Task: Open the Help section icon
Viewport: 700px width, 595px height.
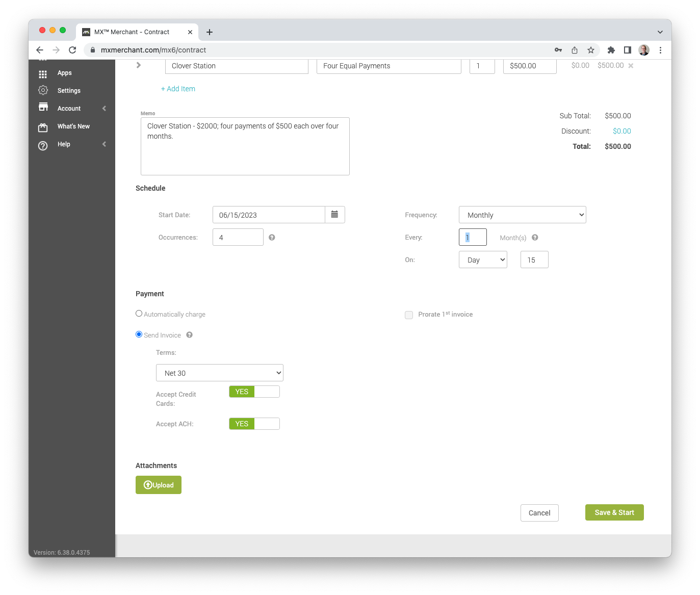Action: click(43, 145)
